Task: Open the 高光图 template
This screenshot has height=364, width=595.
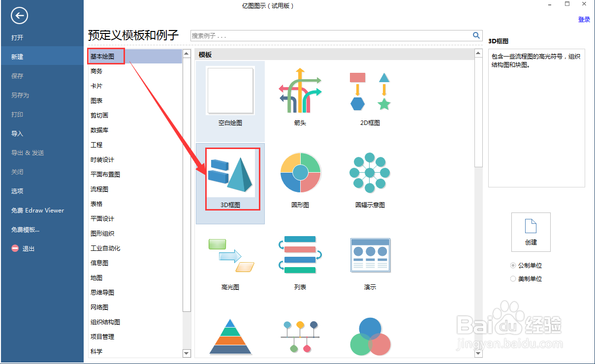Action: 230,254
